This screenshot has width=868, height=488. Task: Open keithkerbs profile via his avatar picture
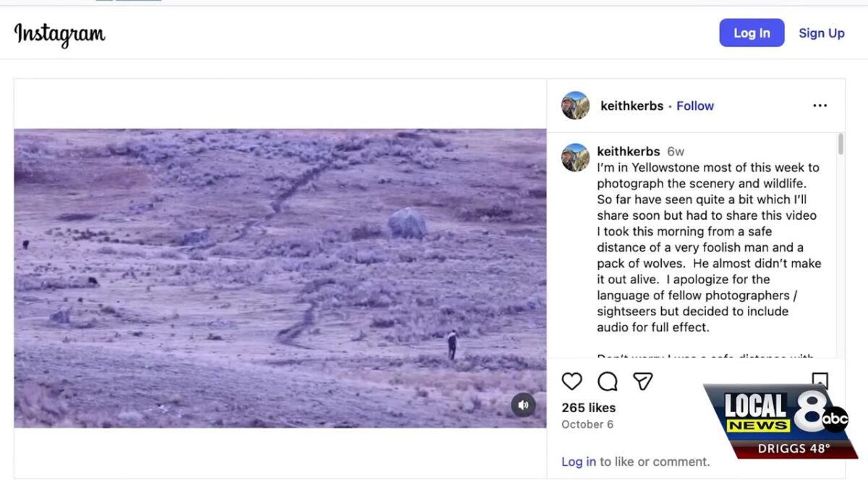click(x=574, y=105)
